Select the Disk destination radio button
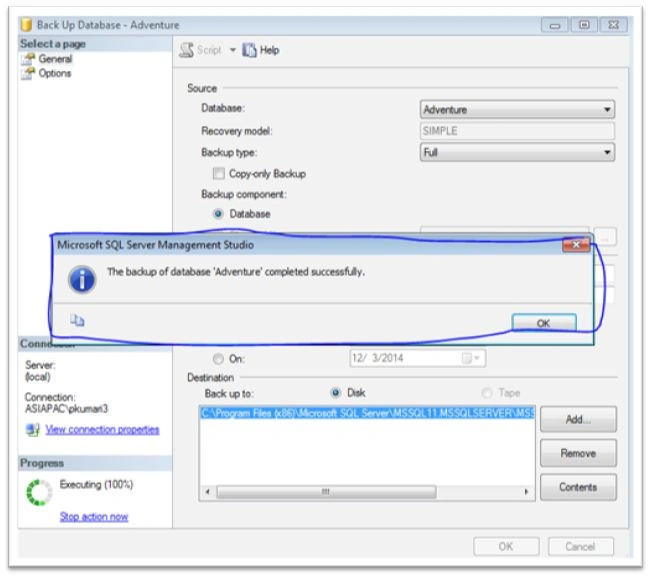This screenshot has height=577, width=650. click(x=335, y=393)
